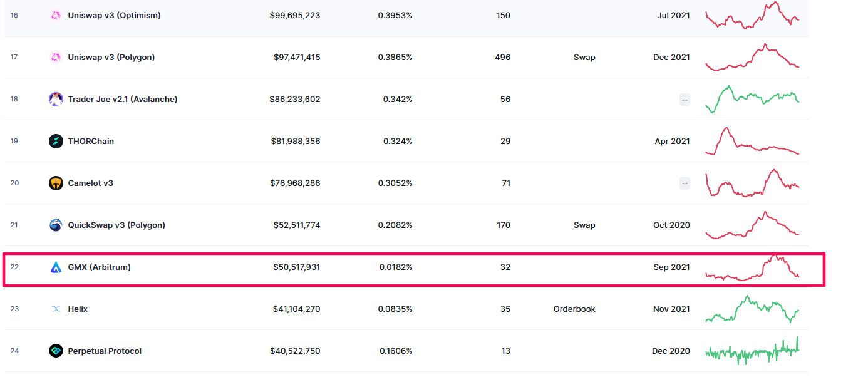This screenshot has height=377, width=868.
Task: Open the Uniswap v3 (Optimism) exchange link
Action: pos(114,15)
